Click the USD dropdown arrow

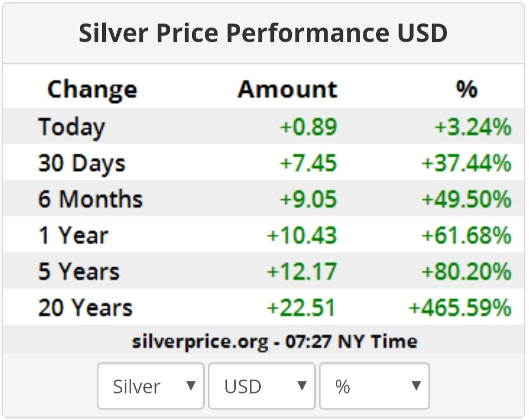pyautogui.click(x=302, y=385)
